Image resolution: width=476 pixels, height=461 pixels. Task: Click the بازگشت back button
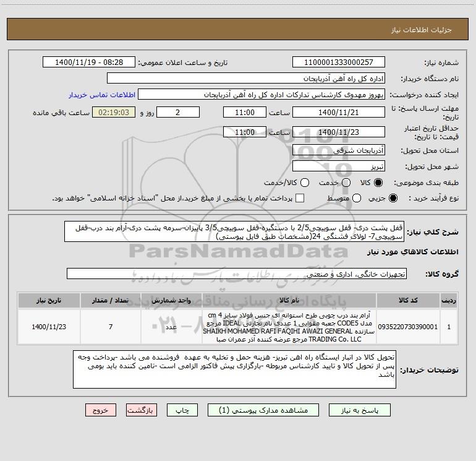pos(142,410)
